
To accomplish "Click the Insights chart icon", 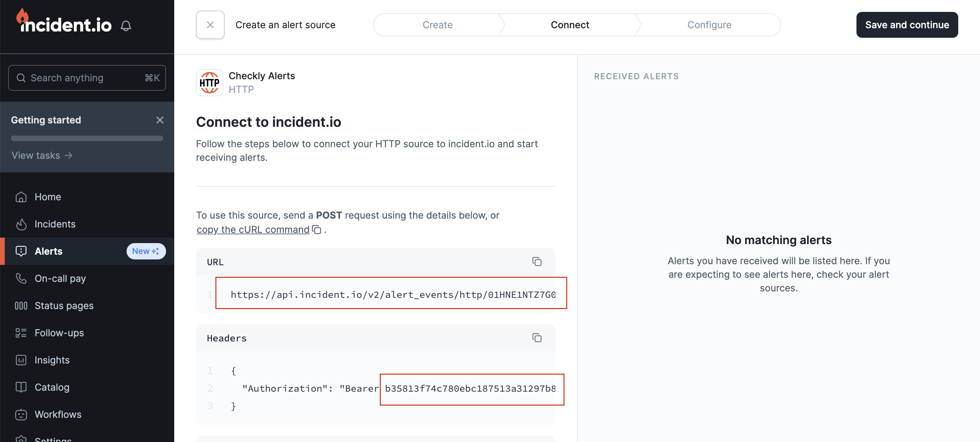I will (21, 360).
